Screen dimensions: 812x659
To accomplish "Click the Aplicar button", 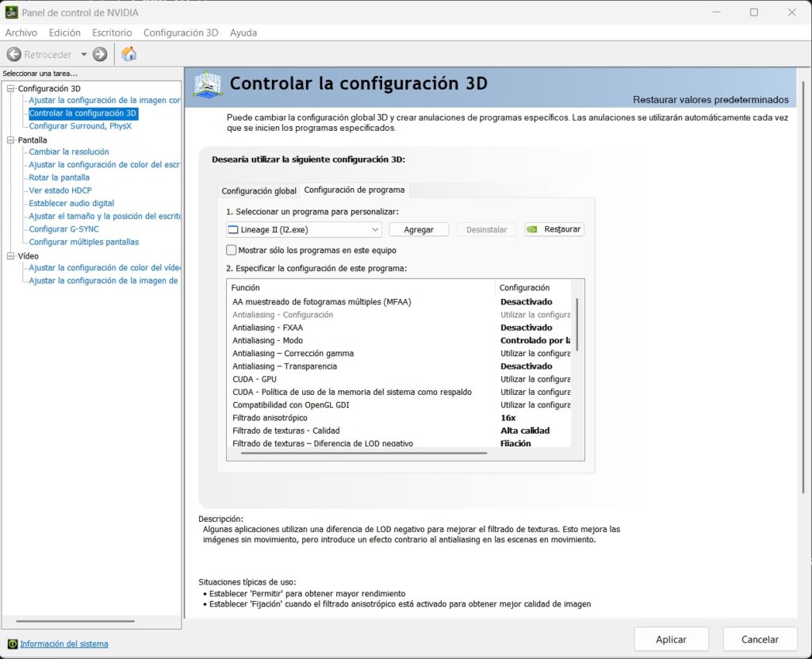I will click(x=671, y=639).
